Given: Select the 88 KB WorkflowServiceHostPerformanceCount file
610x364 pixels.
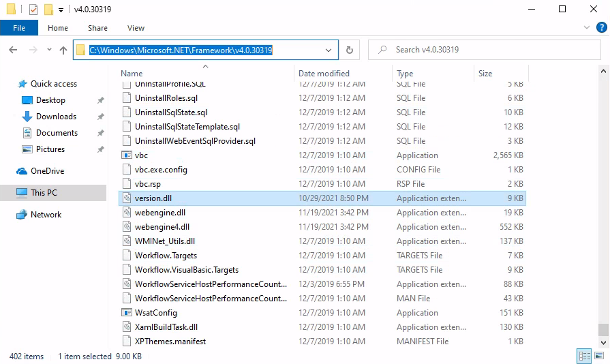Looking at the screenshot, I should [211, 284].
